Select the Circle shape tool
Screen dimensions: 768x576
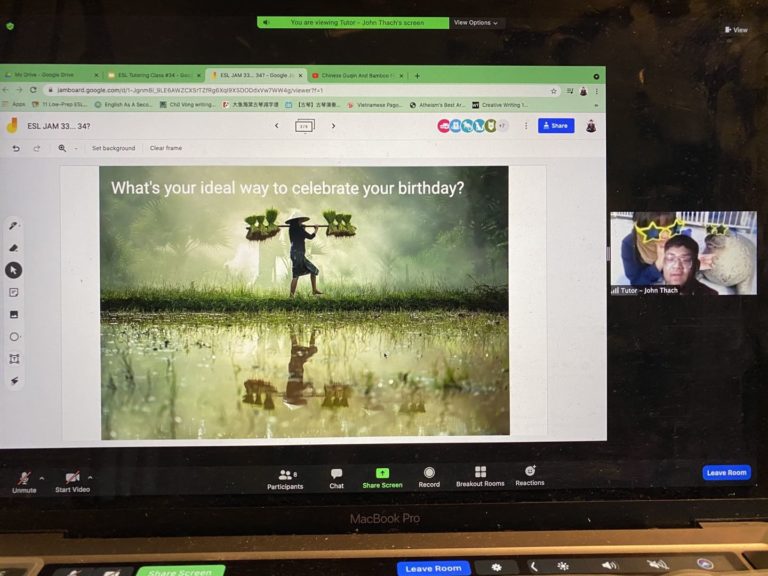coord(14,337)
